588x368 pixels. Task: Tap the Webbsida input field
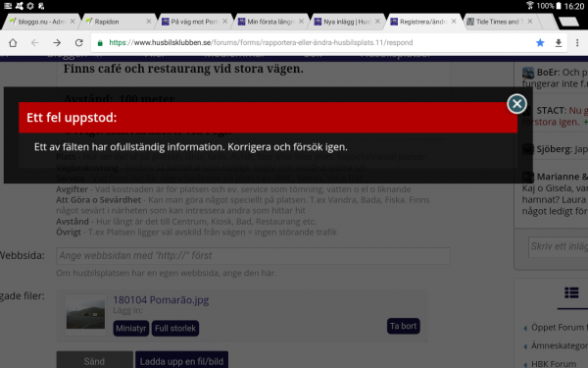(253, 256)
